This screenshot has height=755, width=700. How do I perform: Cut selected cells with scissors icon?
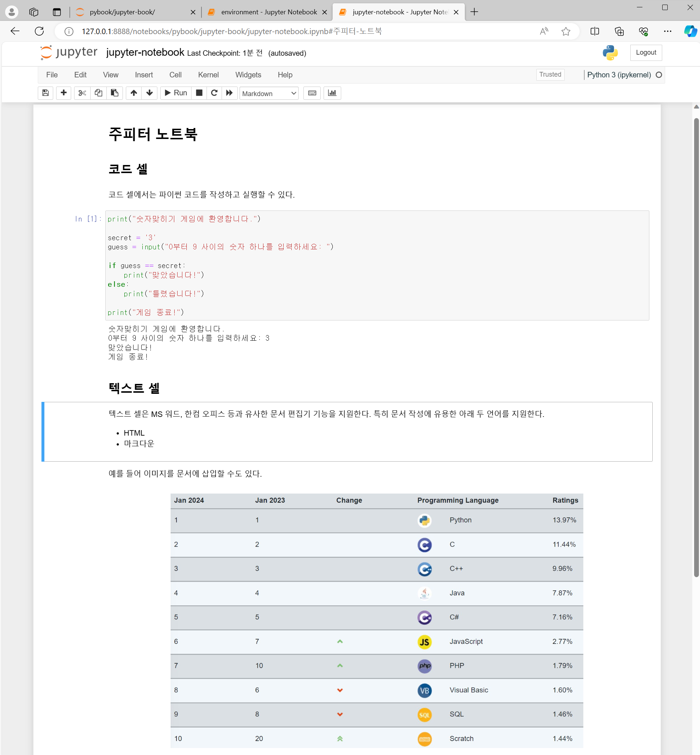click(82, 93)
